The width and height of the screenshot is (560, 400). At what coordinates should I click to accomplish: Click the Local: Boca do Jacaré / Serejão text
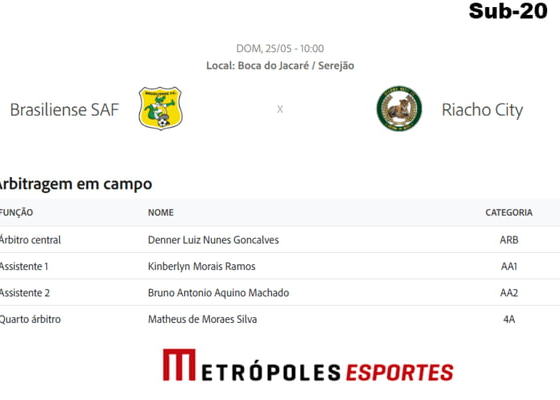(280, 66)
